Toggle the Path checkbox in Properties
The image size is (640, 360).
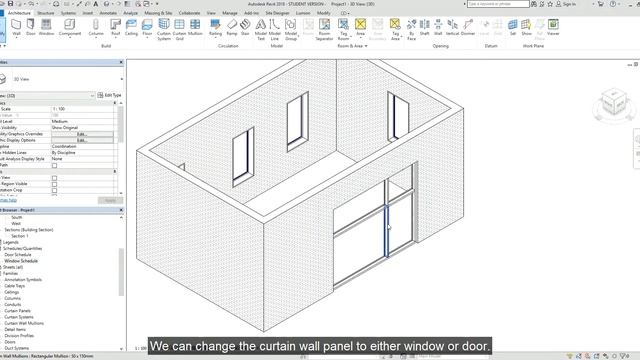pos(54,165)
